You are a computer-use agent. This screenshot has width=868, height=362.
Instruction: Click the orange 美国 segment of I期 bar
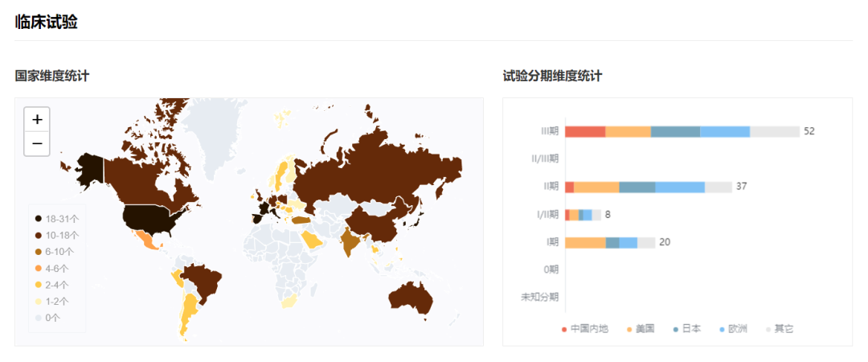pos(586,242)
